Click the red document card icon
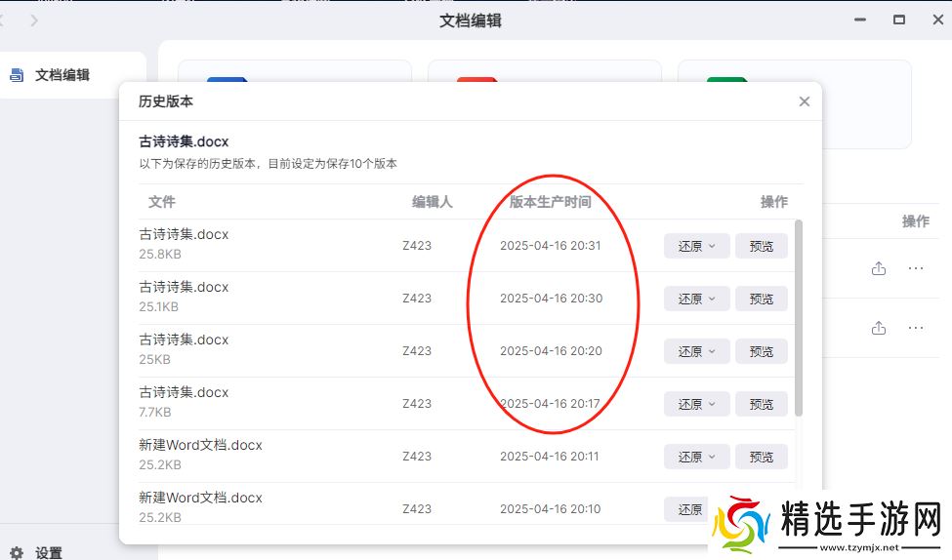The image size is (952, 560). click(477, 83)
